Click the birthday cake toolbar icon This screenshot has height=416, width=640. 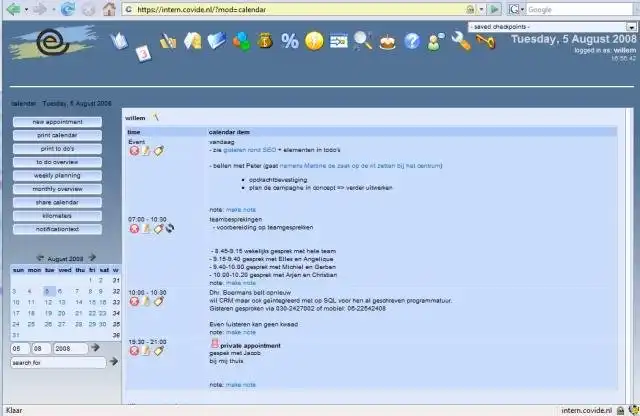pos(387,42)
